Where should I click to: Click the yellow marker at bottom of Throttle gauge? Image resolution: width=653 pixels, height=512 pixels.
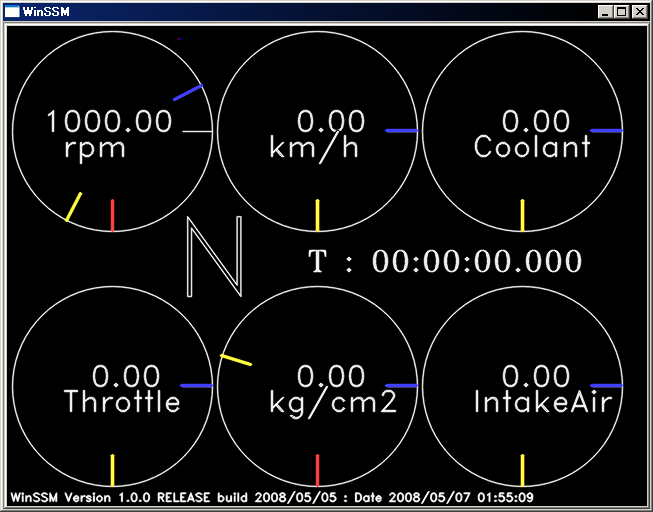point(112,470)
